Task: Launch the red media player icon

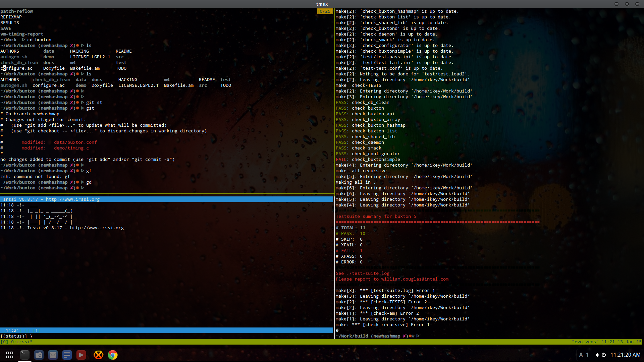Action: [x=81, y=355]
